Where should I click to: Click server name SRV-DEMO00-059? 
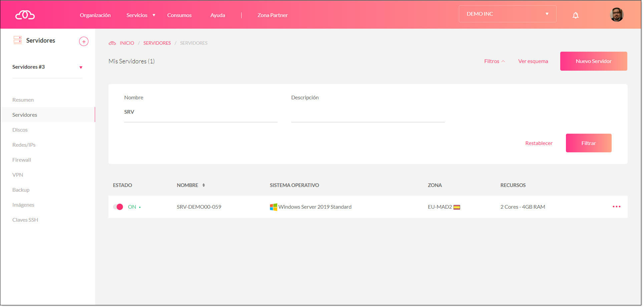pos(199,207)
